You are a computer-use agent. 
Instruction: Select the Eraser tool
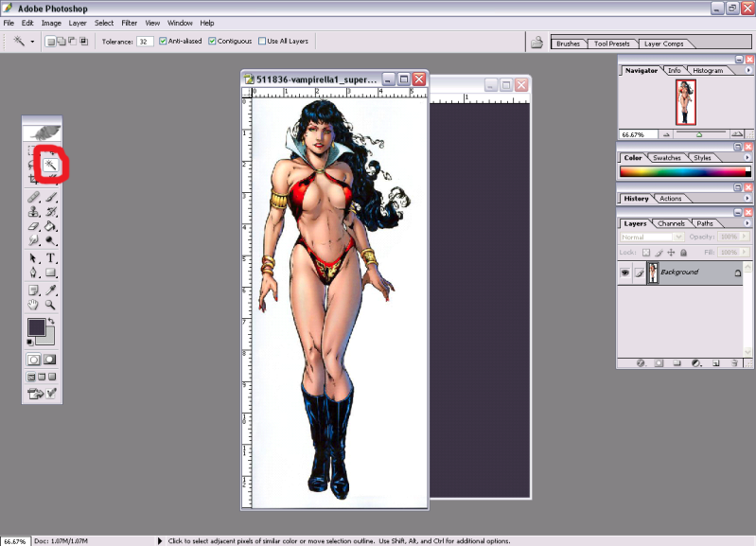(x=33, y=226)
